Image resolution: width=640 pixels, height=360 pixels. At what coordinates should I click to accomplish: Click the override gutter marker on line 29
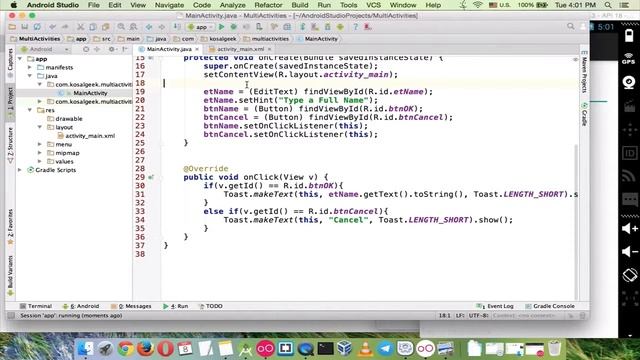pyautogui.click(x=151, y=177)
